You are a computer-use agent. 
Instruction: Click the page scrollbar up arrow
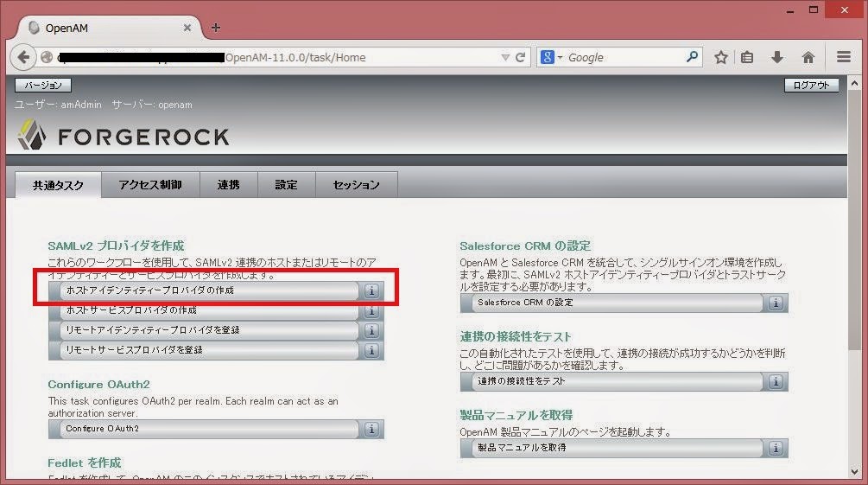pyautogui.click(x=855, y=83)
